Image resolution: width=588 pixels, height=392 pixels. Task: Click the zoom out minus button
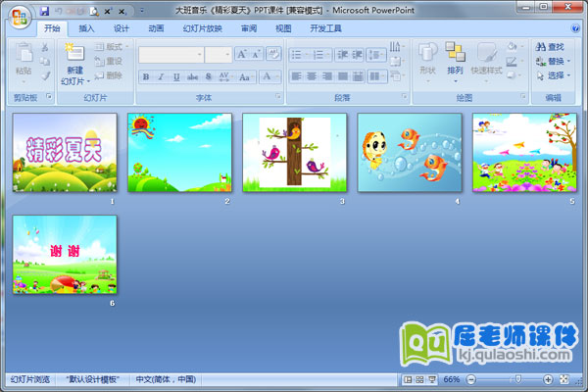click(x=469, y=379)
